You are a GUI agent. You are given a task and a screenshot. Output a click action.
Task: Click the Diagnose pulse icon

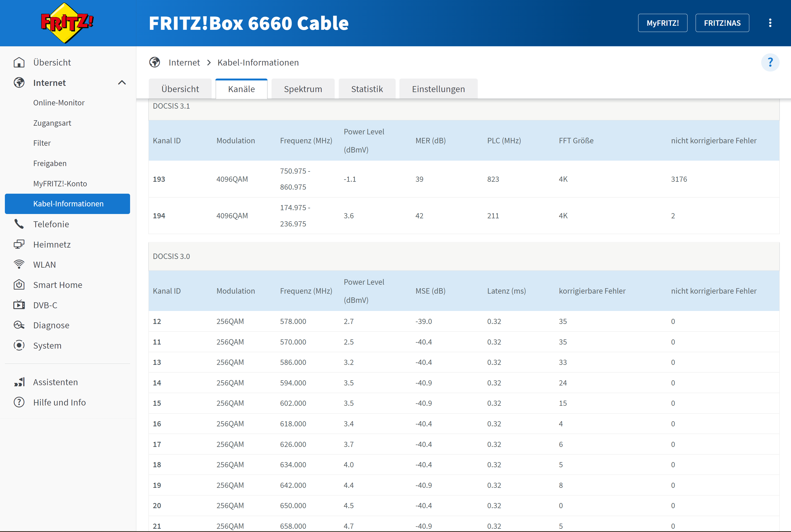pos(19,325)
